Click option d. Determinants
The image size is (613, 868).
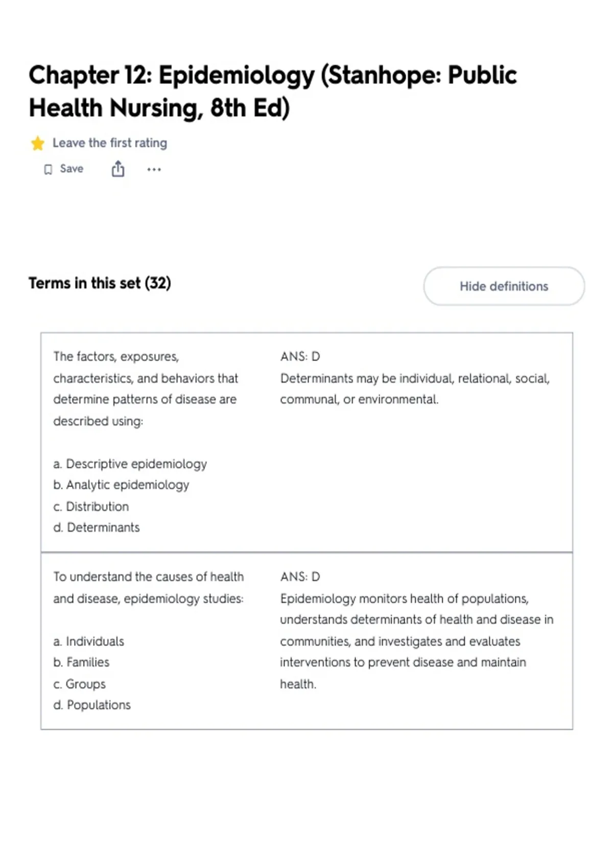coord(96,527)
